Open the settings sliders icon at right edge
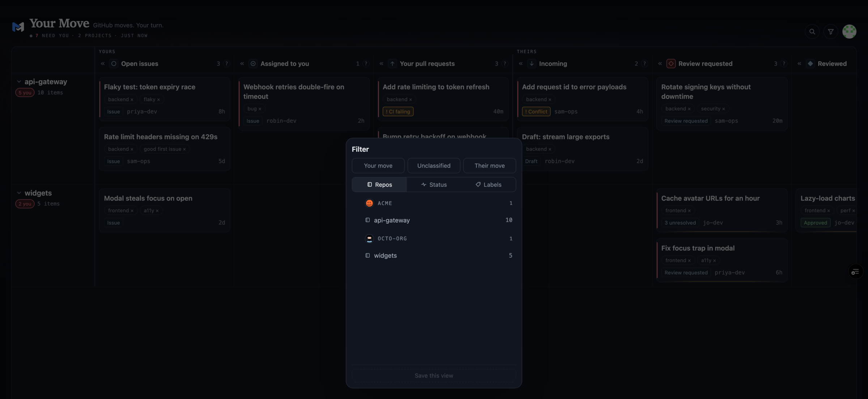The height and width of the screenshot is (399, 868). (855, 272)
